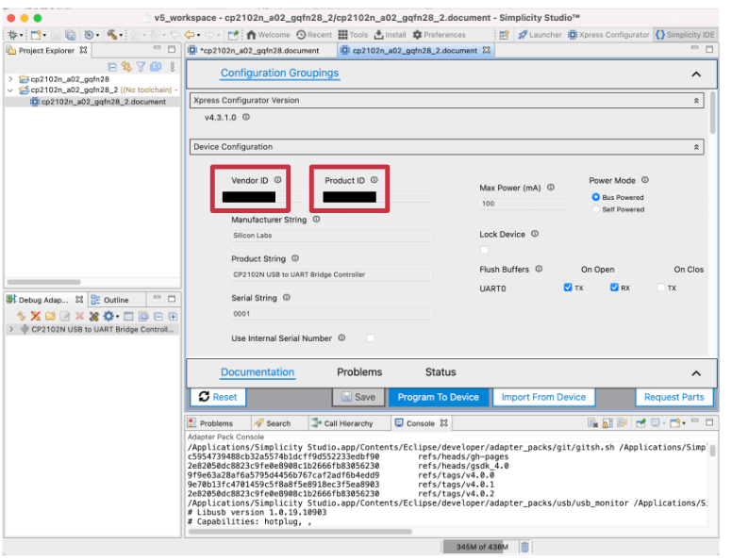The width and height of the screenshot is (732, 560).
Task: Open the Preferences gear
Action: pyautogui.click(x=440, y=35)
